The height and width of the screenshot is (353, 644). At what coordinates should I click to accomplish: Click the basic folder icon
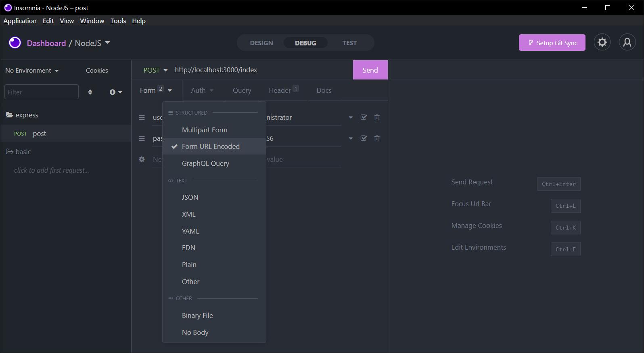tap(9, 152)
